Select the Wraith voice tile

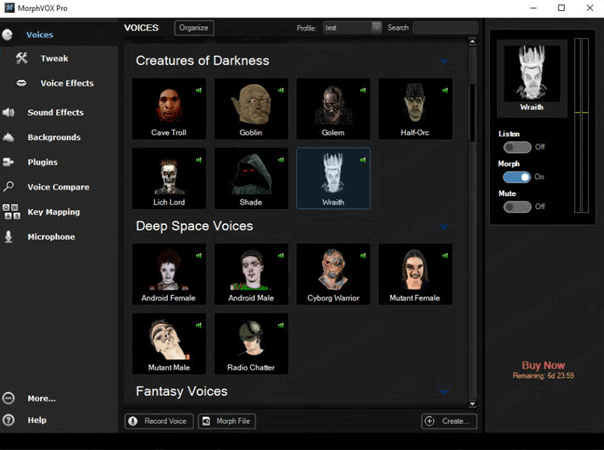pos(333,178)
